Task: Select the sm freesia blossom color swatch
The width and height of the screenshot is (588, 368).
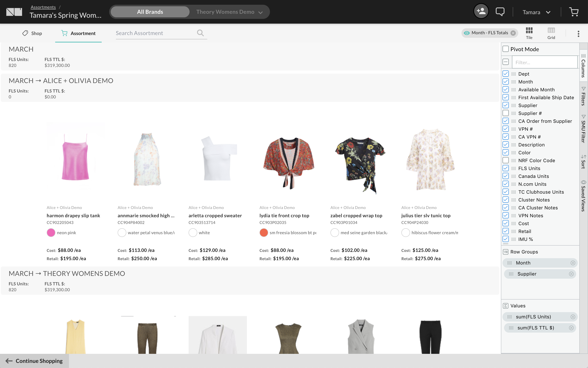Action: coord(263,233)
